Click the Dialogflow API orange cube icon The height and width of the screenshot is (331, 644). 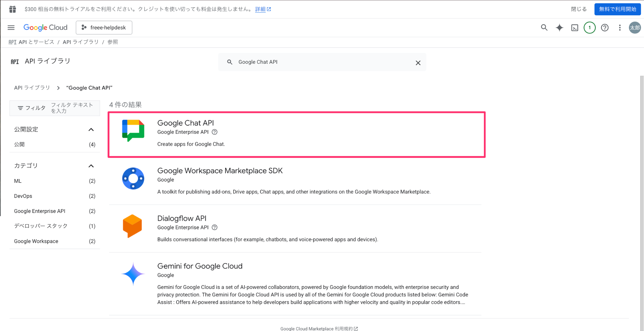132,226
